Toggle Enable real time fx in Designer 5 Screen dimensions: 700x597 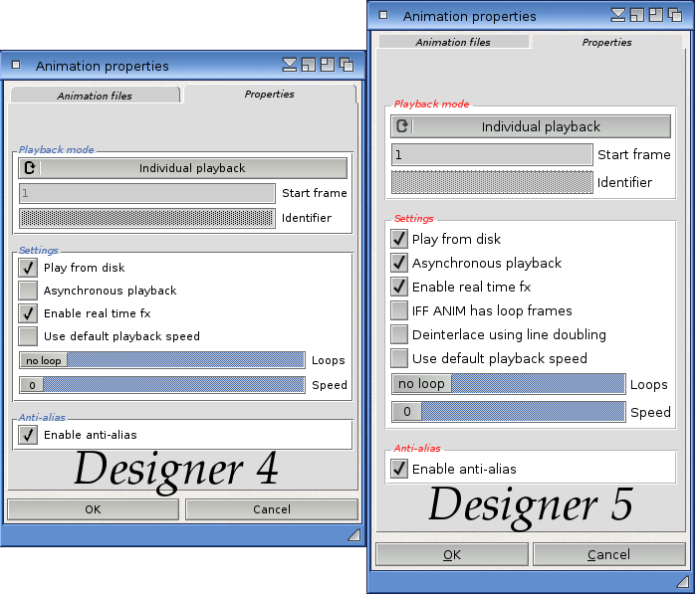point(399,287)
